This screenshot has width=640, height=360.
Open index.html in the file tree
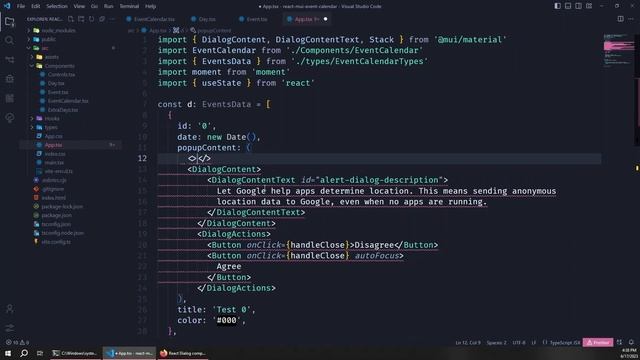coord(53,198)
